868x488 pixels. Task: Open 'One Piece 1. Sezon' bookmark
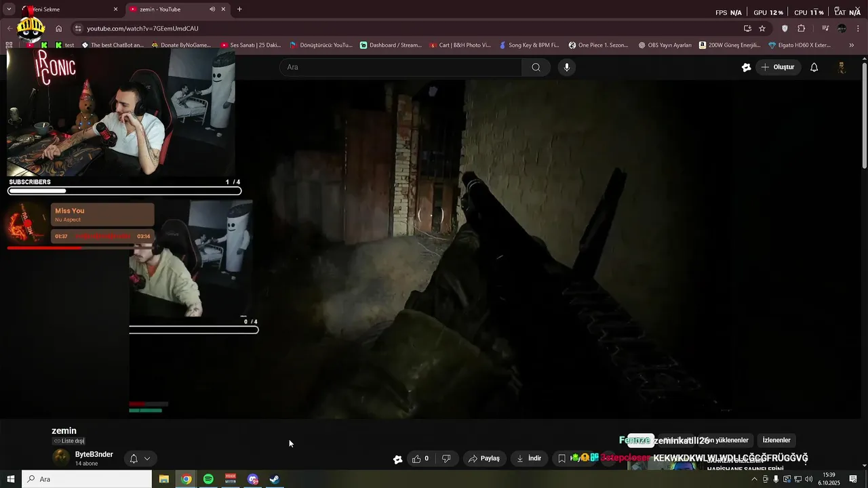[x=599, y=45]
